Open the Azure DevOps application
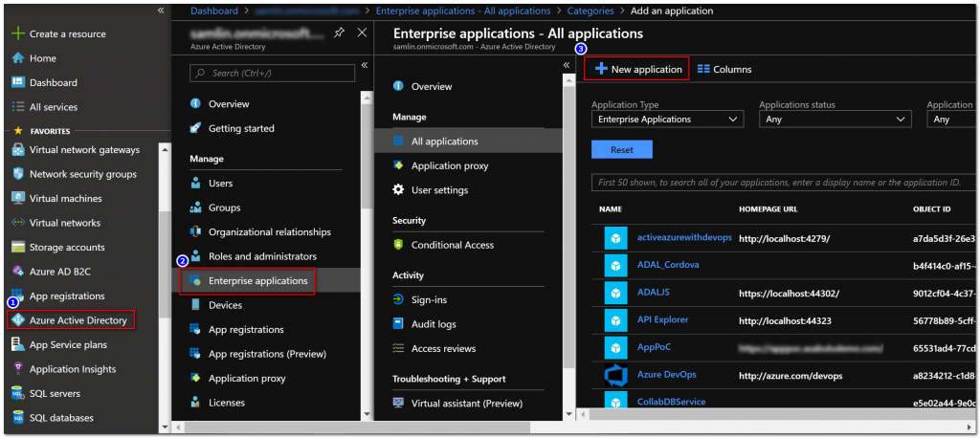The image size is (980, 438). click(666, 375)
